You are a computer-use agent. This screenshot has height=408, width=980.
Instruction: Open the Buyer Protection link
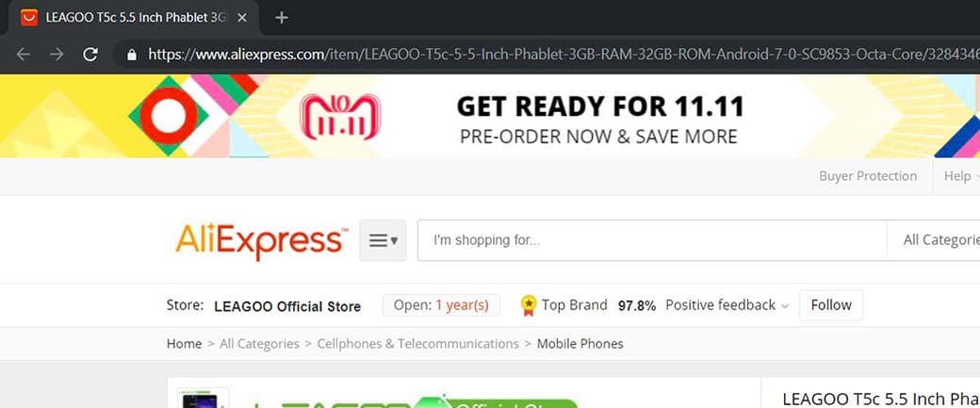pos(868,176)
